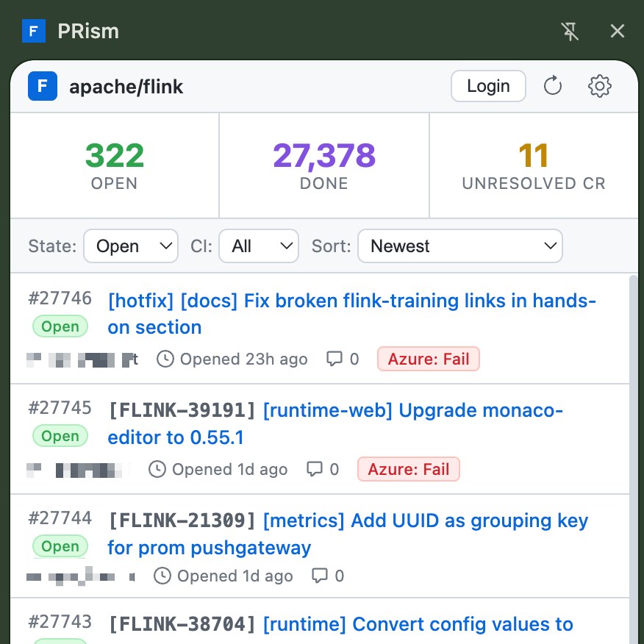The image size is (644, 644).
Task: Click the apache/flink repository name
Action: point(126,87)
